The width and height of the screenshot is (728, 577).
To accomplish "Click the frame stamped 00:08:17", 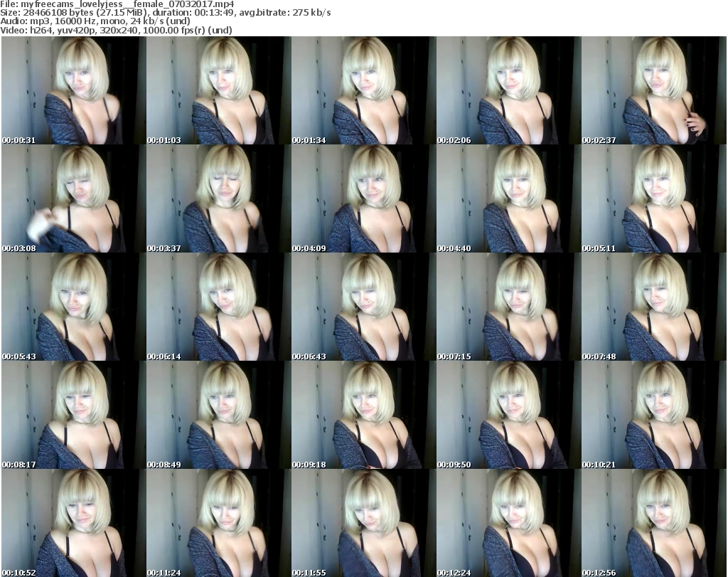I will (73, 415).
